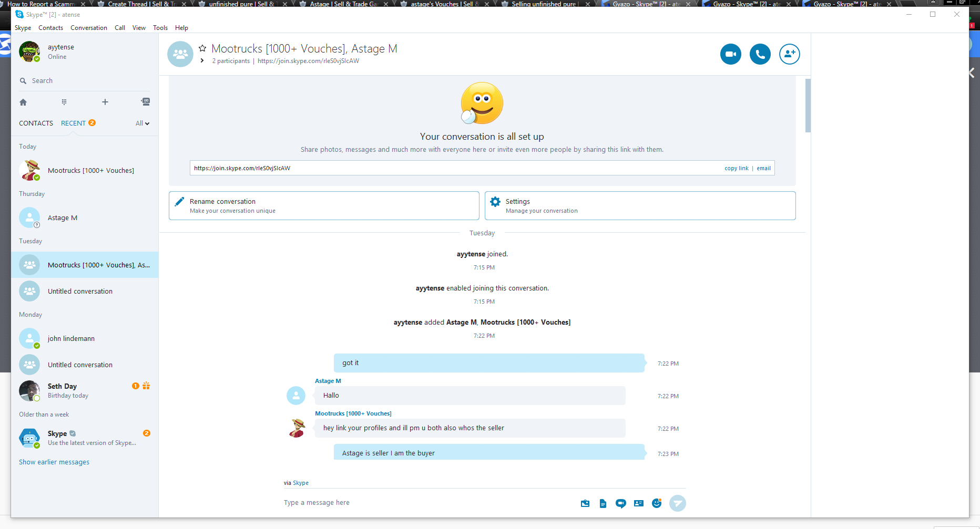Screen dimensions: 980x529
Task: Open the Conversation menu
Action: (x=89, y=28)
